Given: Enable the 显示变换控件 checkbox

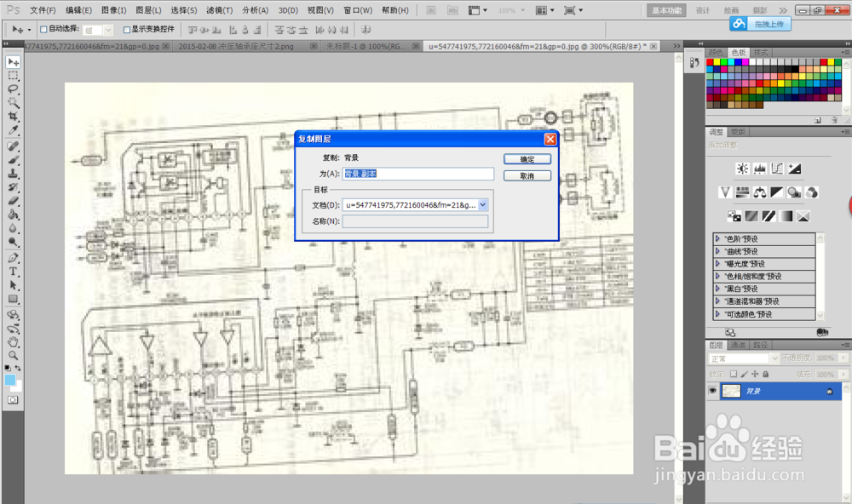Looking at the screenshot, I should [x=127, y=29].
